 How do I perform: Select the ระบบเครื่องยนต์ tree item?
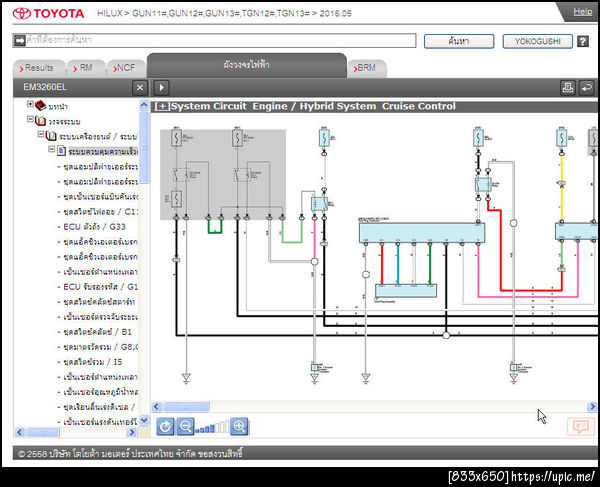coord(98,137)
